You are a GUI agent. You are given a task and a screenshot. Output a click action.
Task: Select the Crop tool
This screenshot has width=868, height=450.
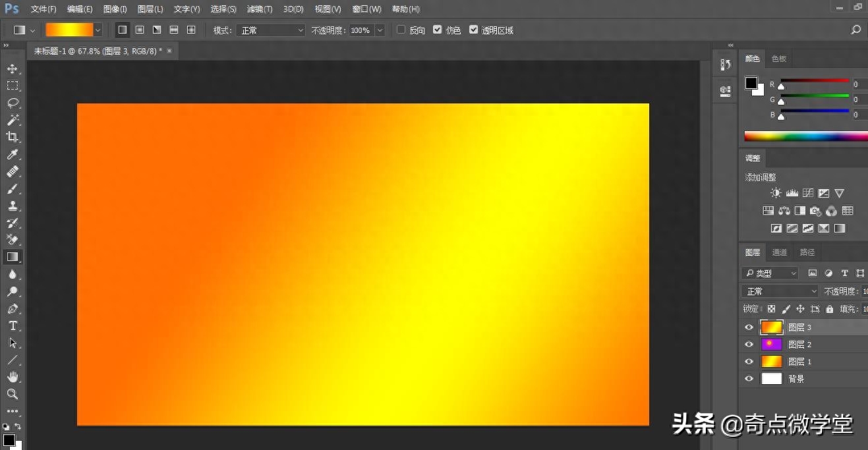13,137
